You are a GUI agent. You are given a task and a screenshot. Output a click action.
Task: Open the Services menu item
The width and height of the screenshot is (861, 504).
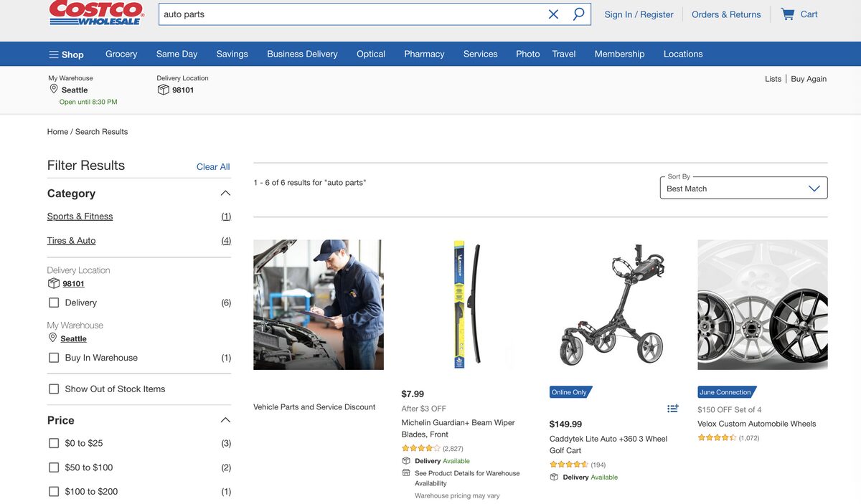click(480, 54)
